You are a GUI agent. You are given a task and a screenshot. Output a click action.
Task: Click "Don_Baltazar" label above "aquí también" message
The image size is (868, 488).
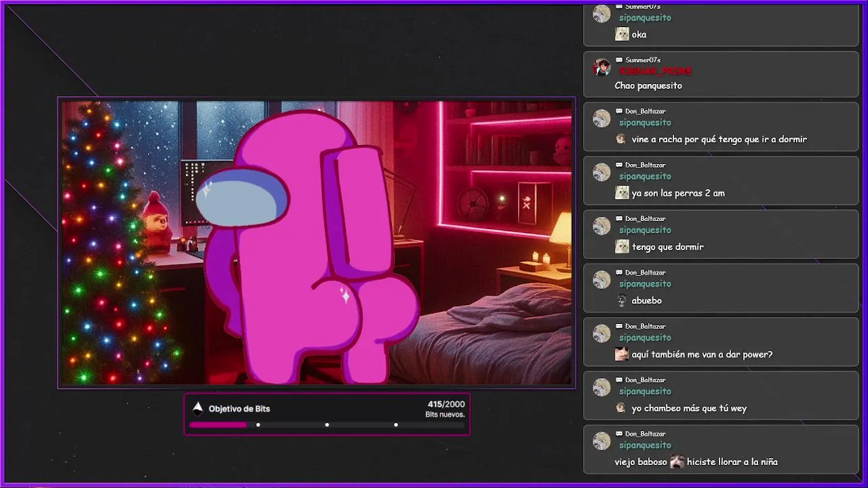pyautogui.click(x=645, y=326)
